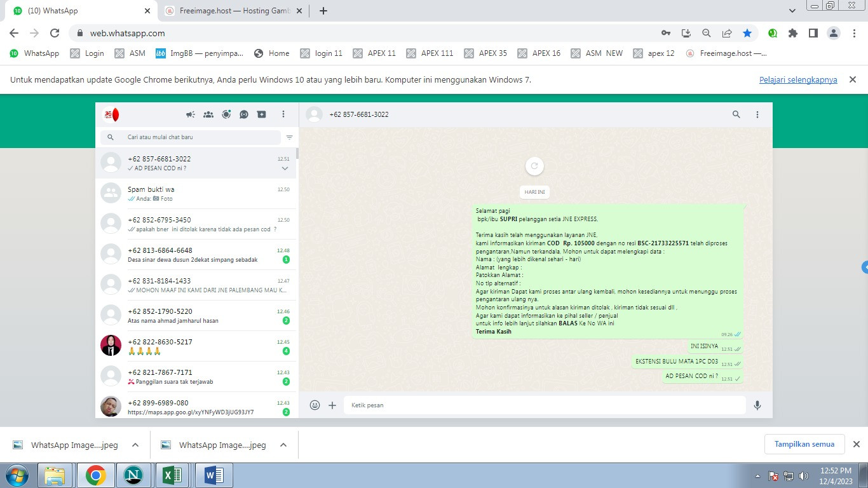
Task: Open the chat list three-dot menu
Action: [283, 114]
